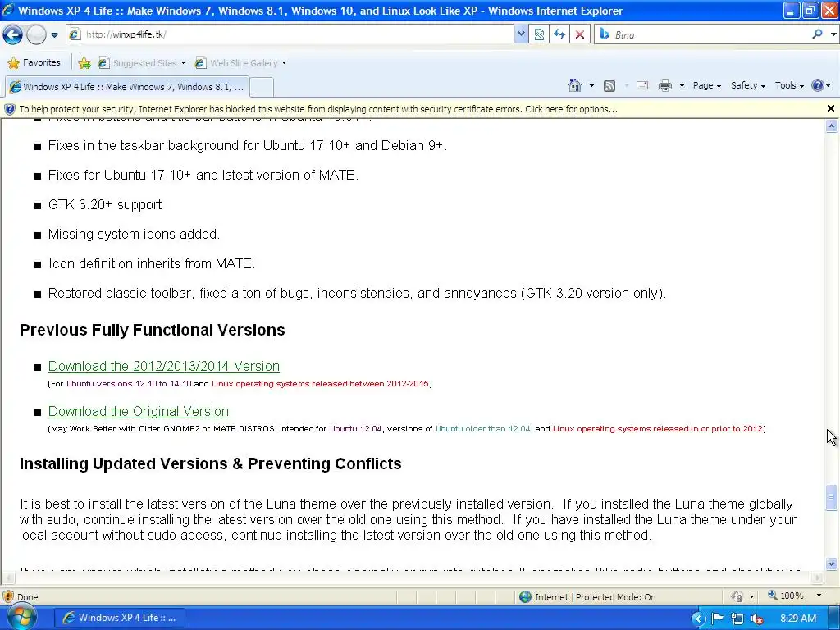Open the Help question mark menu

820,85
